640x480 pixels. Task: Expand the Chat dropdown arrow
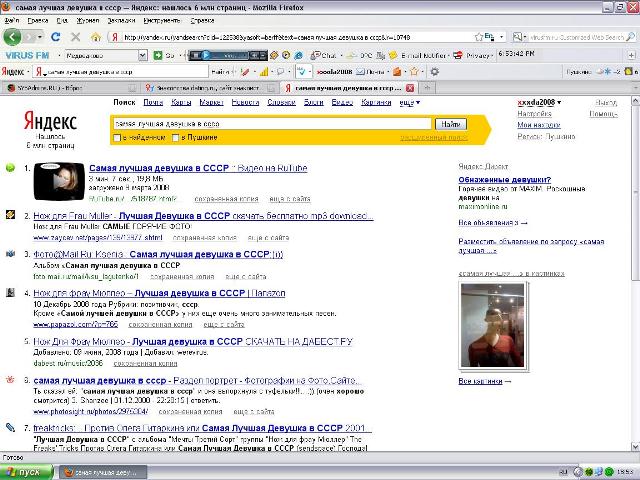(x=341, y=55)
